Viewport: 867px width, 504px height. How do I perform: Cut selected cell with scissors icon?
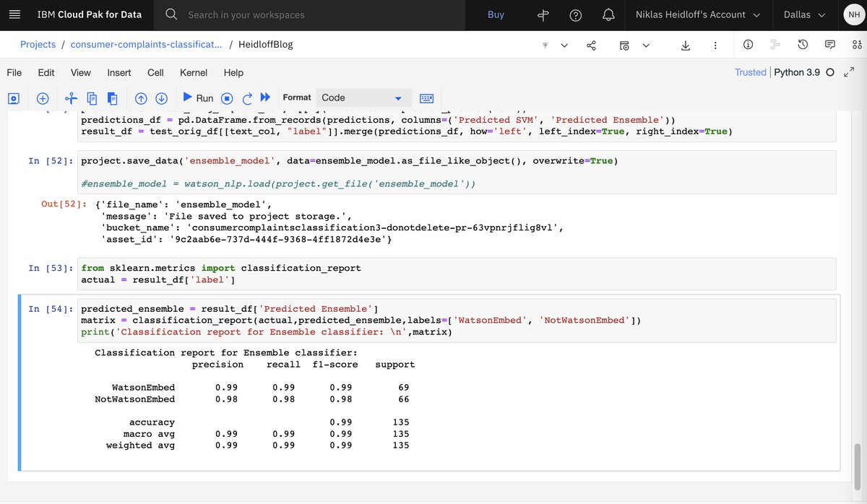[x=71, y=97]
